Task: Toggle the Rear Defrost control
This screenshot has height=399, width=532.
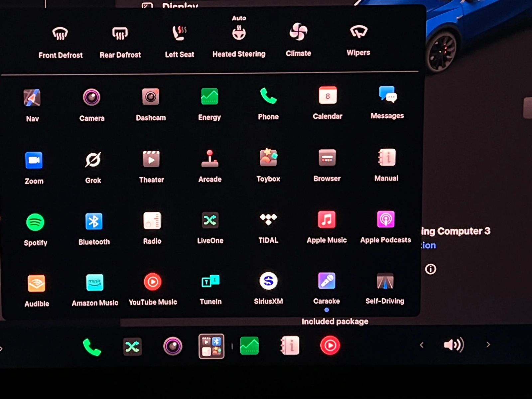Action: 120,33
